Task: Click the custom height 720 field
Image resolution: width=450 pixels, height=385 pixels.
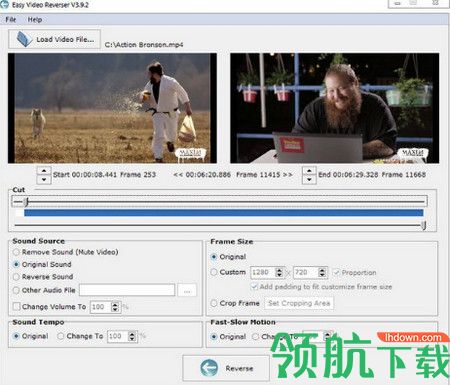Action: 306,272
